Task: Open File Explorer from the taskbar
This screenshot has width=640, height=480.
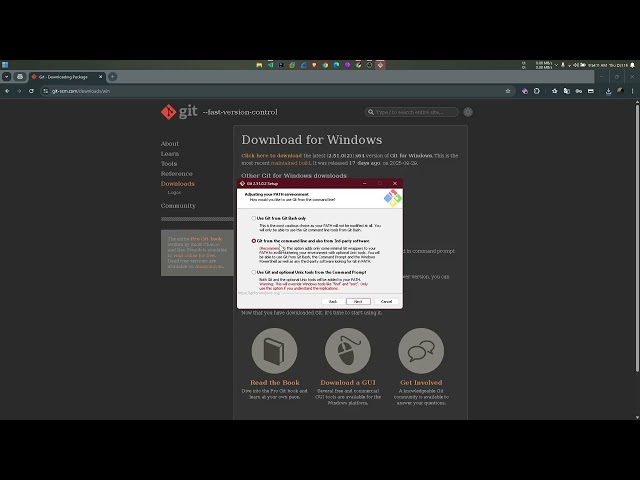Action: tap(259, 65)
